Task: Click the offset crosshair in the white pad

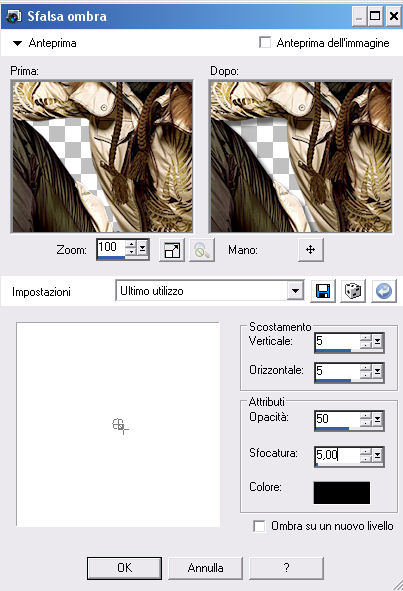Action: [x=120, y=426]
